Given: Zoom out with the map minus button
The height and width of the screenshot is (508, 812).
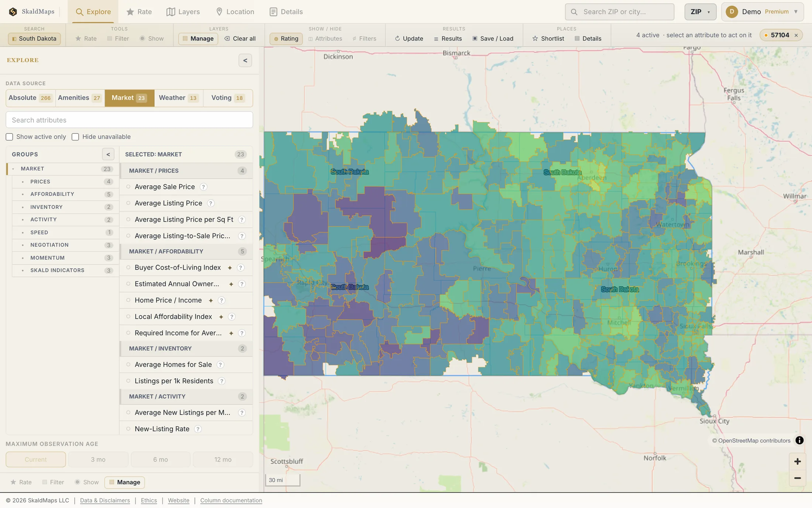Looking at the screenshot, I should [x=797, y=478].
